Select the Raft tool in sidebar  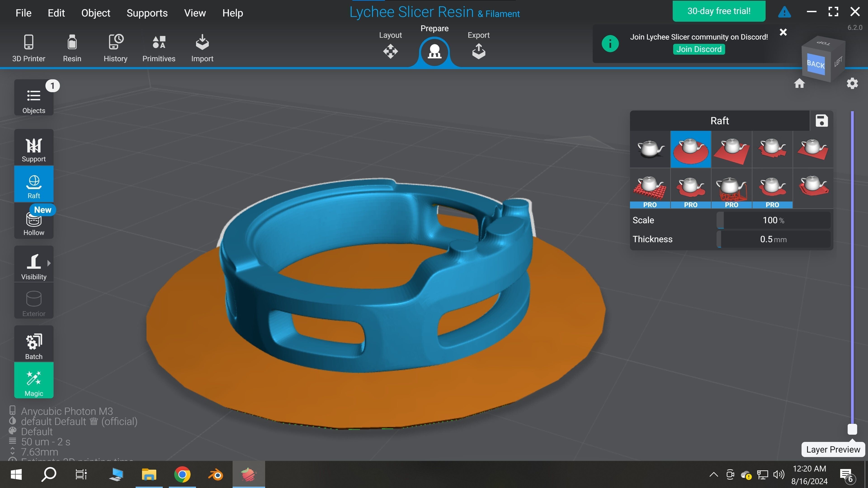(34, 184)
